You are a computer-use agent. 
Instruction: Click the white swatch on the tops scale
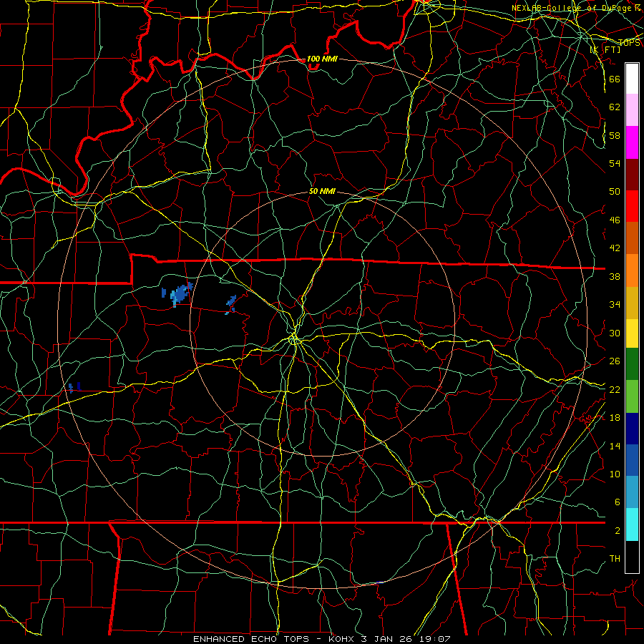coord(632,79)
